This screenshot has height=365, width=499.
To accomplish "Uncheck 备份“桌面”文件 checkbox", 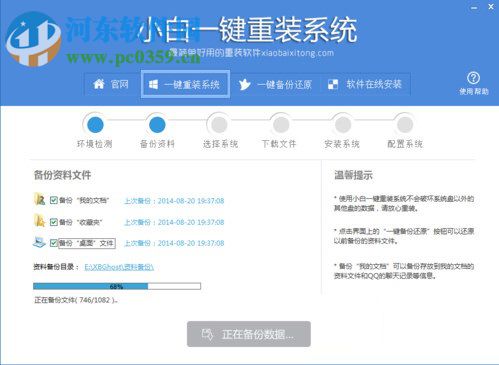I will [54, 243].
